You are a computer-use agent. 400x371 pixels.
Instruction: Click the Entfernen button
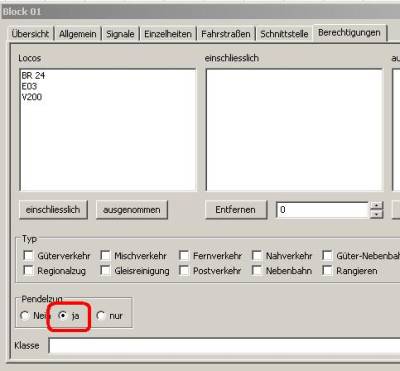pos(236,210)
